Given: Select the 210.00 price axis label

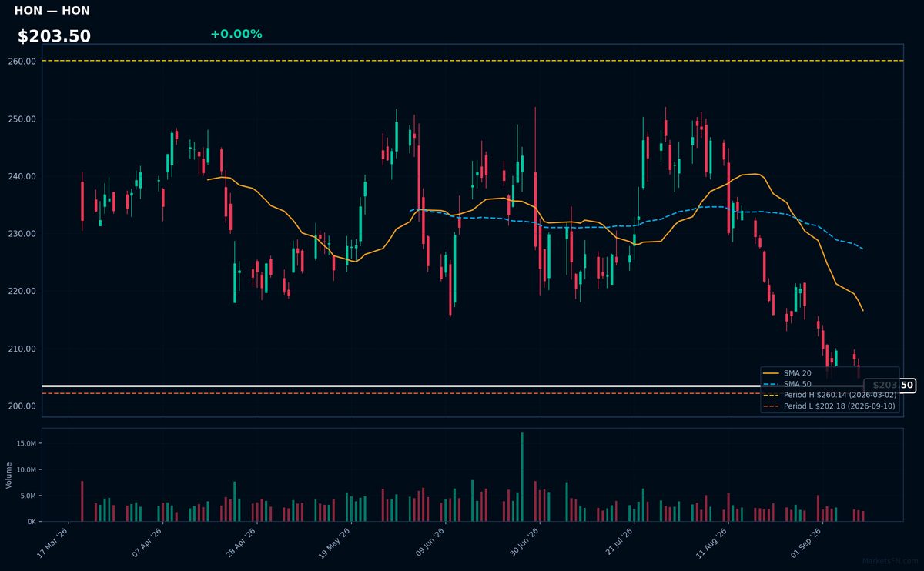Looking at the screenshot, I should pyautogui.click(x=22, y=349).
